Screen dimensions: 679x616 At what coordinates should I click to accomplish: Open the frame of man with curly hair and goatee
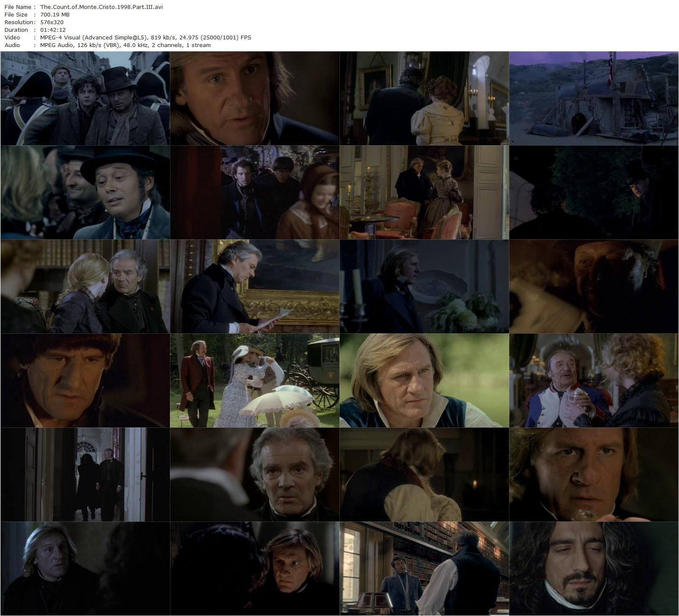[593, 569]
